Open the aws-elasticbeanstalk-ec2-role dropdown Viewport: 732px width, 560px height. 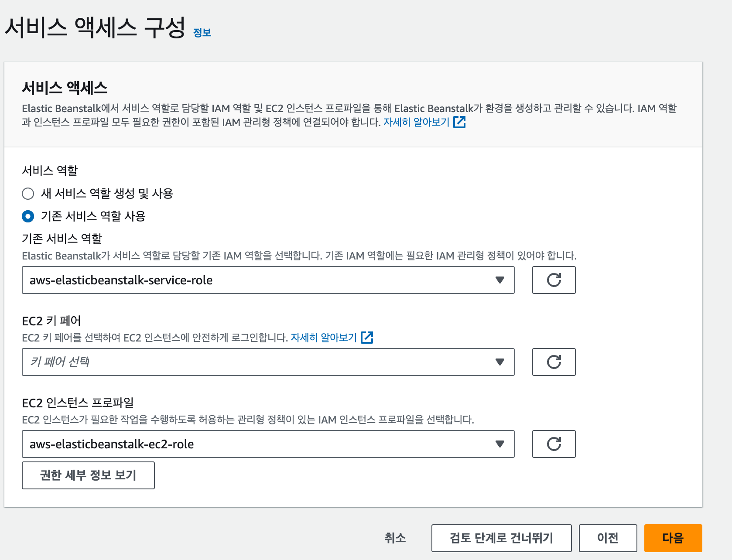(x=268, y=444)
